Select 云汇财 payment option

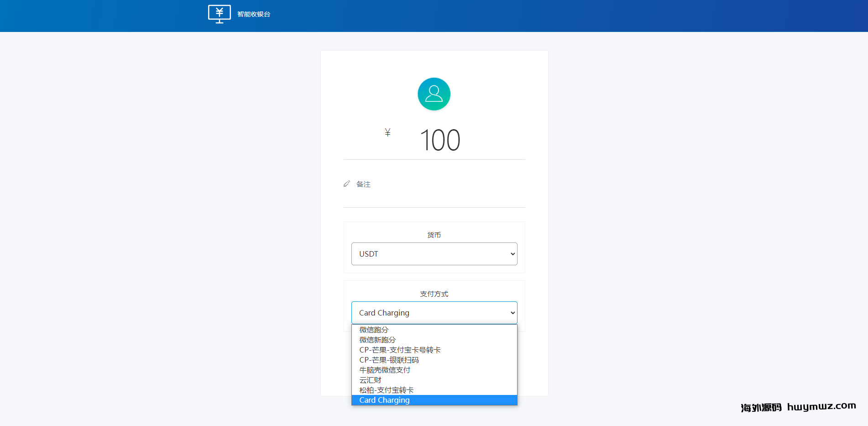[434, 380]
